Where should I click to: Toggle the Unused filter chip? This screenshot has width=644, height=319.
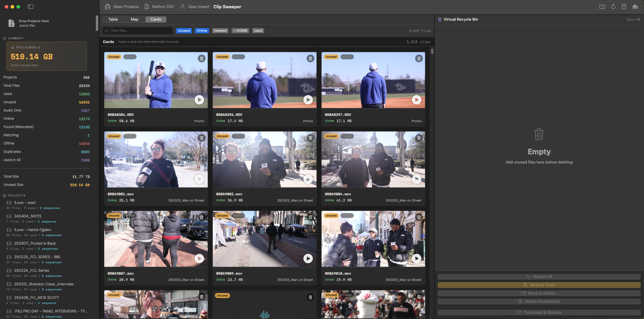[x=184, y=31]
